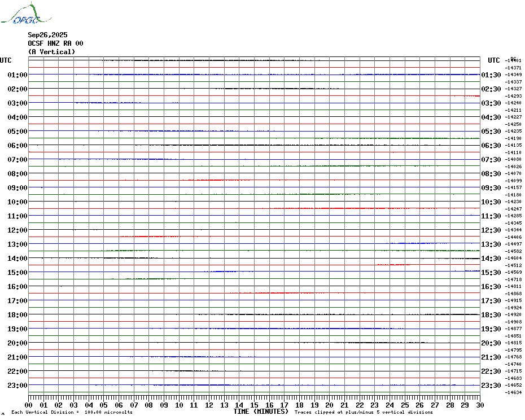Screen dimensions: 525x420
Task: Click the station label OCSF HNZ RA 00
Action: pyautogui.click(x=55, y=43)
